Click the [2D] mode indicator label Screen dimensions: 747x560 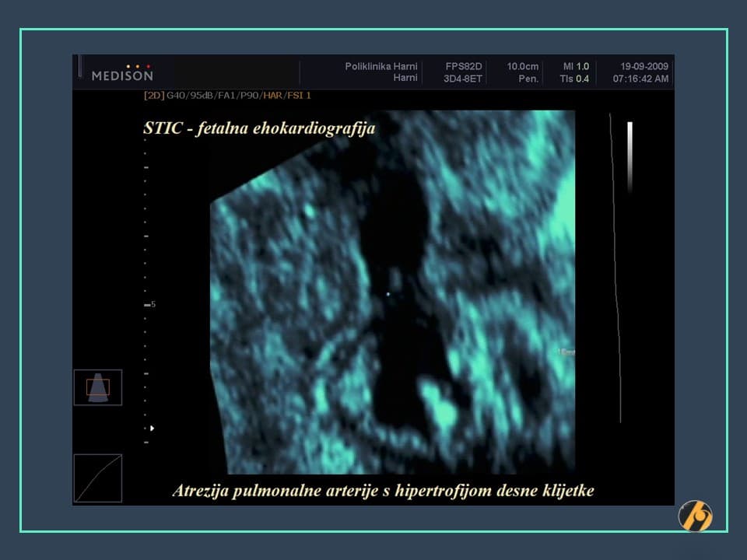point(153,96)
